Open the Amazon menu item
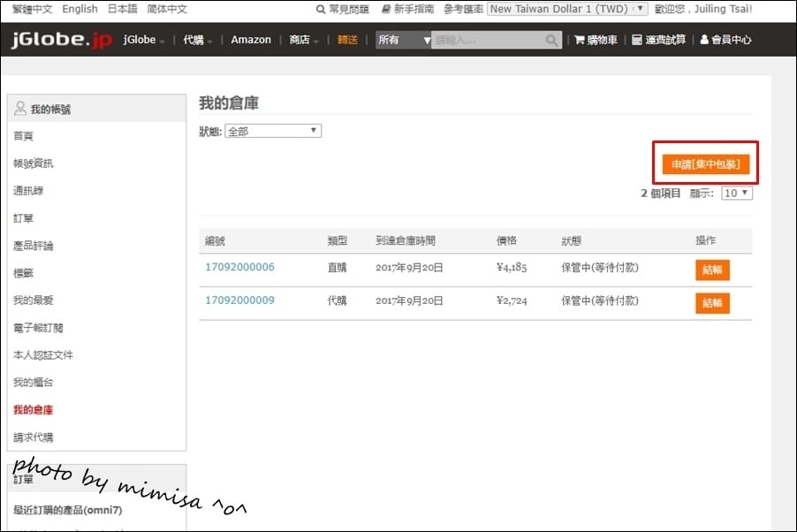797x532 pixels. (250, 40)
